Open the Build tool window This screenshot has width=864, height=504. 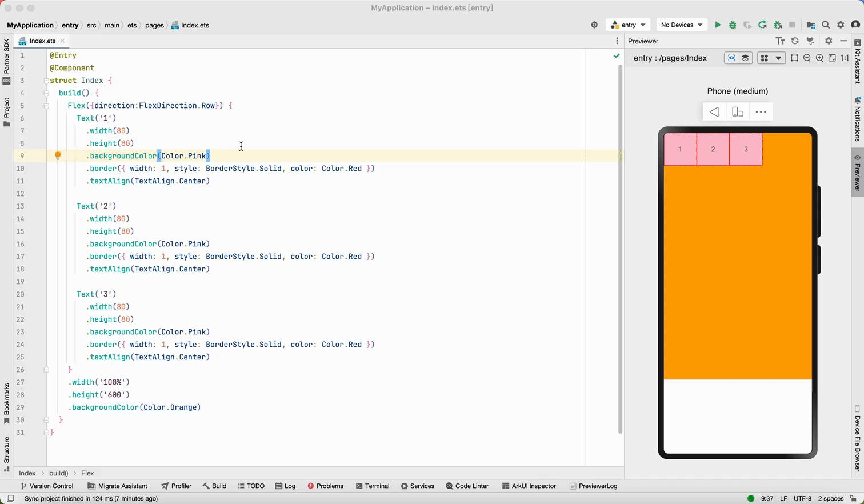[x=214, y=486]
